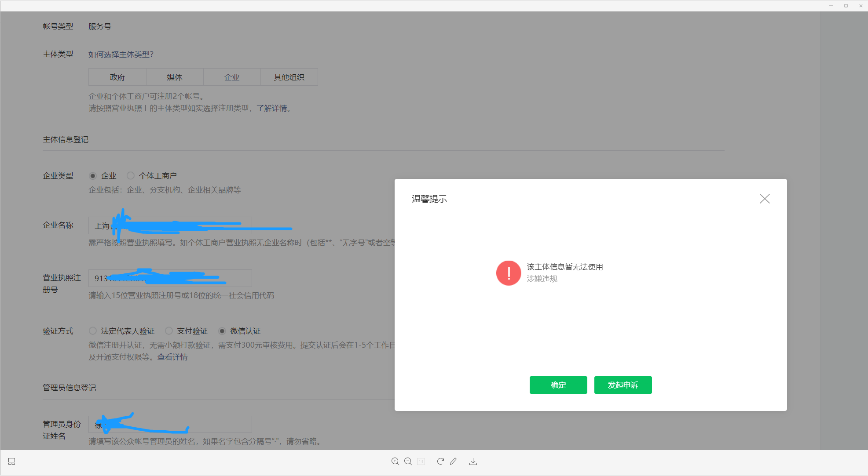
Task: Select the 微信认证 radio option
Action: (x=222, y=331)
